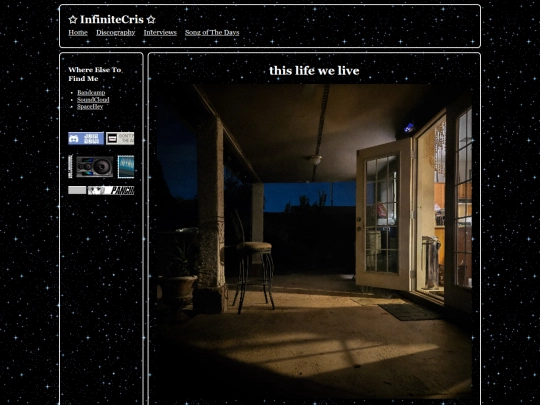Click the speaker monitor image badge

pyautogui.click(x=95, y=167)
